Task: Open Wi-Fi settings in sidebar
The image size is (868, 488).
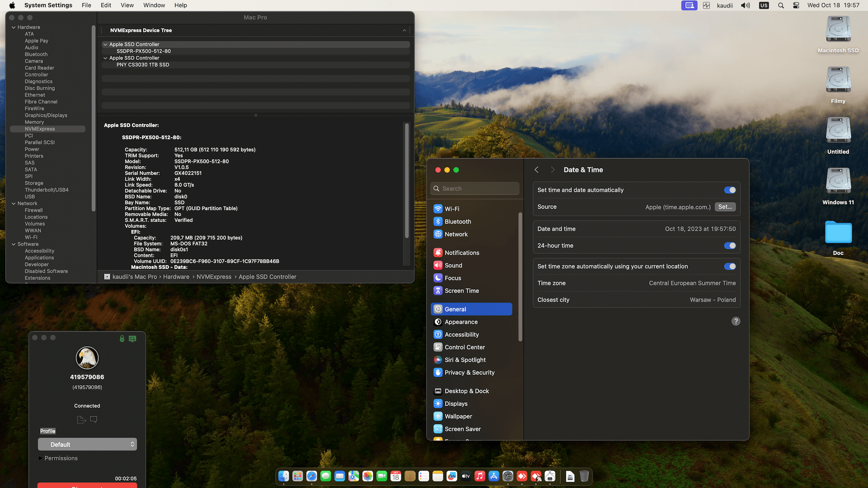Action: (452, 209)
